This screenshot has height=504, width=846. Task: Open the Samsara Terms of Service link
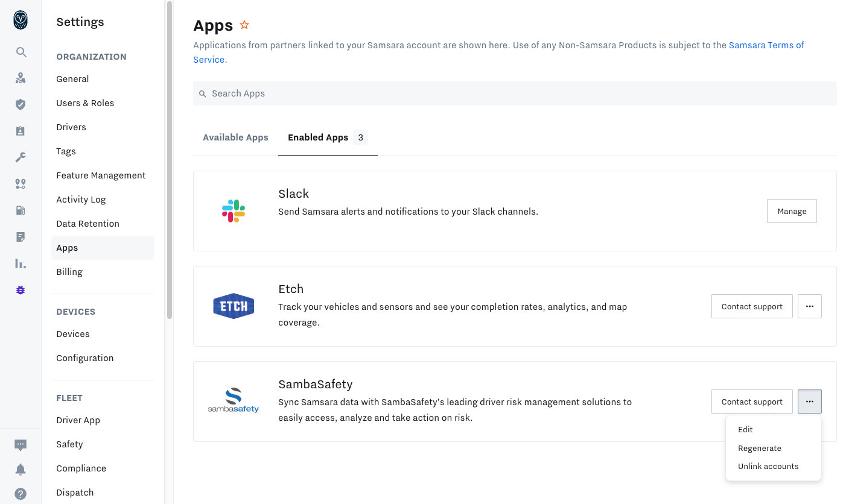click(x=766, y=45)
